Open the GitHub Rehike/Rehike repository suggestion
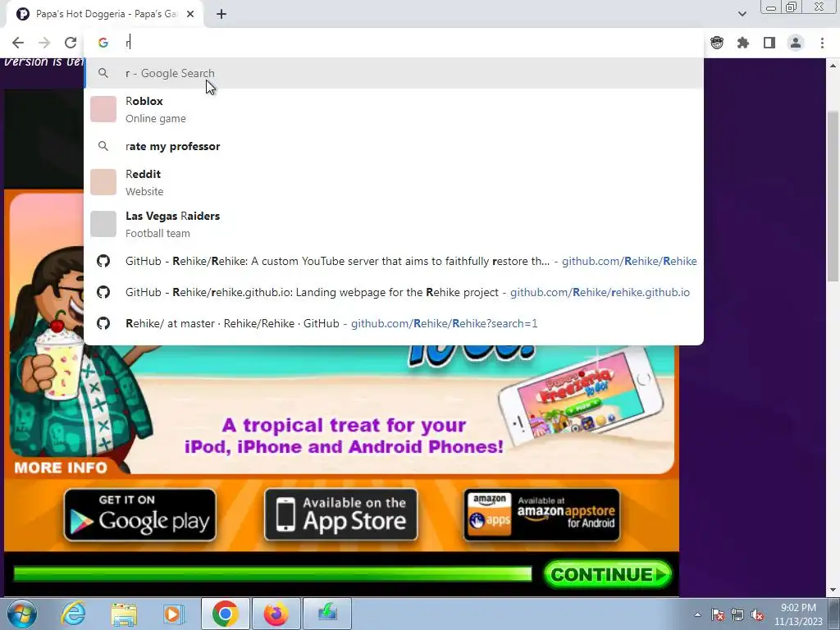 click(394, 262)
